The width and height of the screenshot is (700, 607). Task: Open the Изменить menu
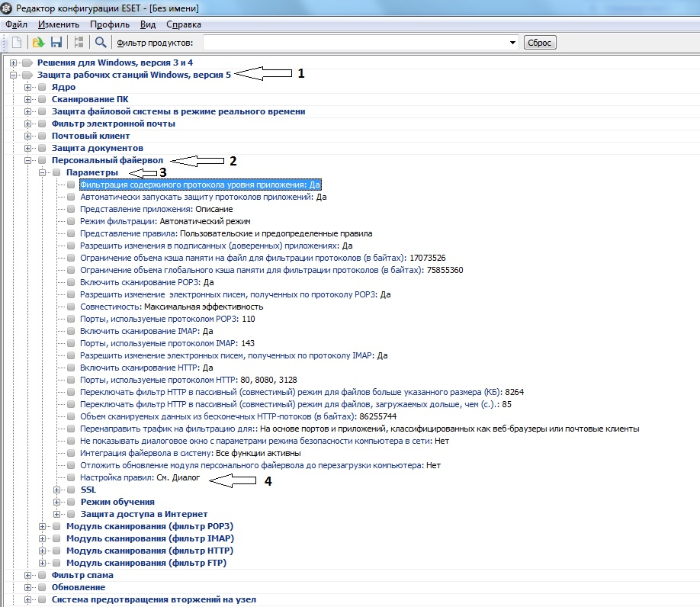(59, 24)
